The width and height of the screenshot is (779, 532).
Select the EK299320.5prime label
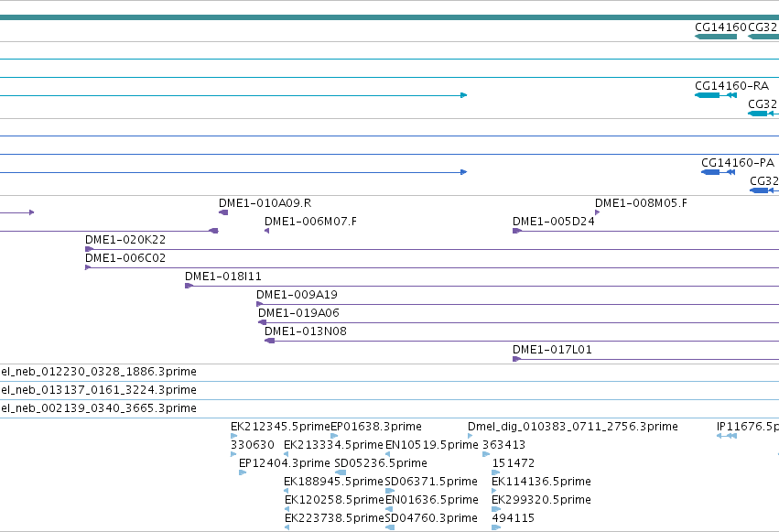[x=541, y=500]
